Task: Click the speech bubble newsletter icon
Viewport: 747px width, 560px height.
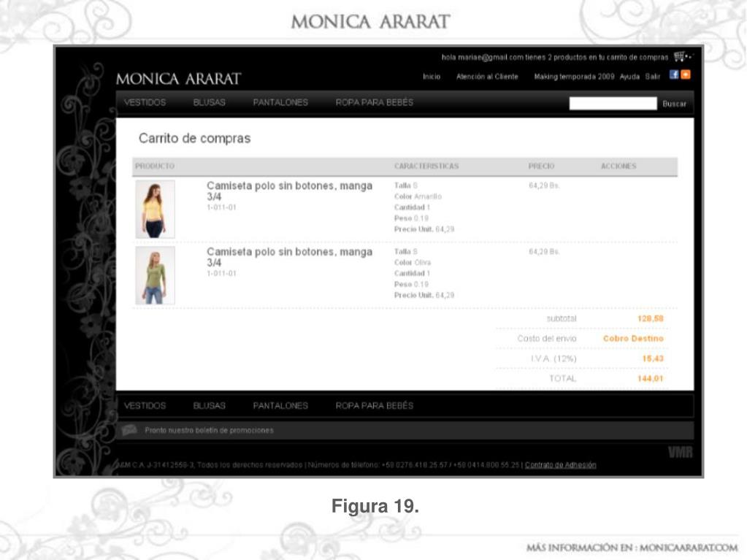Action: click(x=129, y=430)
